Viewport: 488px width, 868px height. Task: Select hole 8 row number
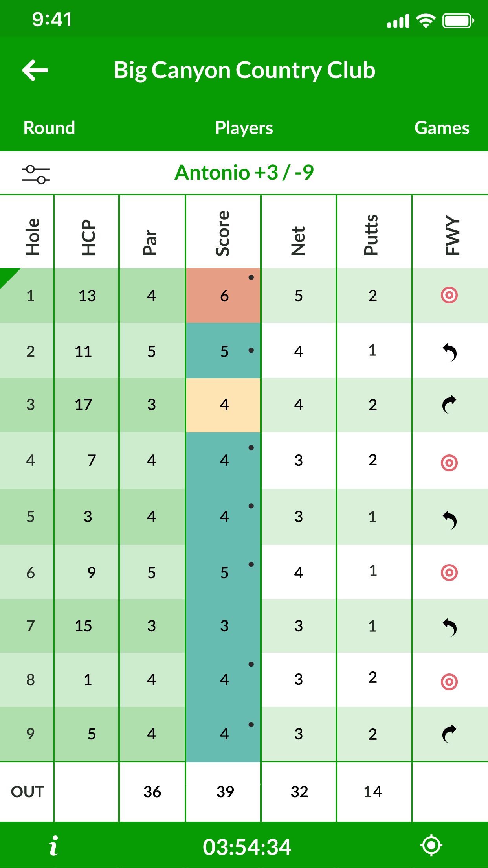(x=31, y=680)
